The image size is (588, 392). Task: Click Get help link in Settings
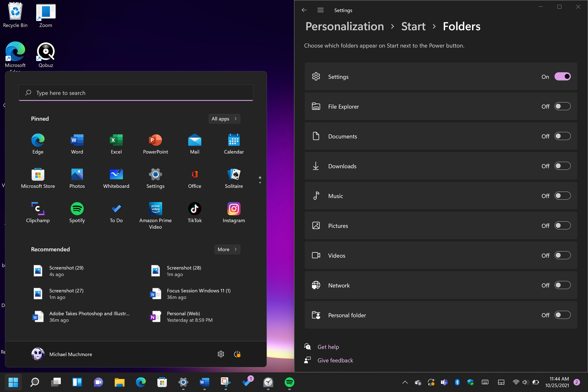click(x=328, y=346)
